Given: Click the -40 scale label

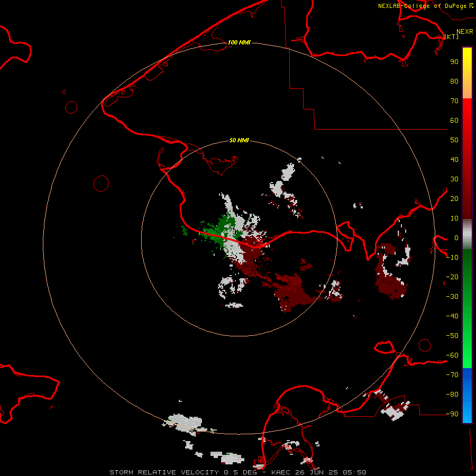Looking at the screenshot, I should click(x=452, y=316).
